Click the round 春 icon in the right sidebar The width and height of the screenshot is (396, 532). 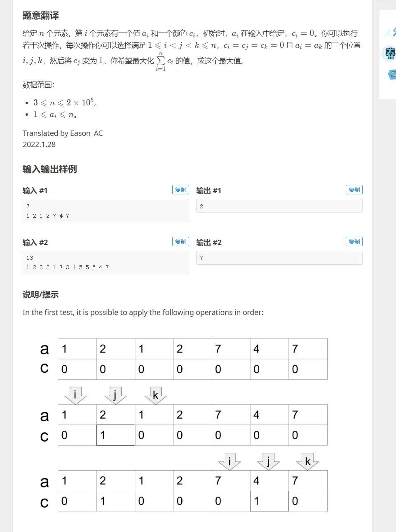tap(389, 54)
